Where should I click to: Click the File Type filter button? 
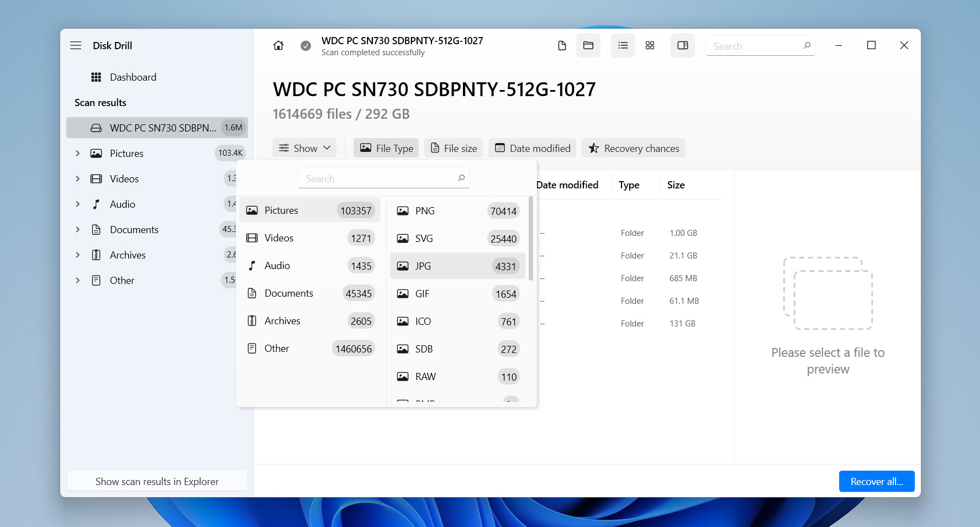click(x=386, y=148)
